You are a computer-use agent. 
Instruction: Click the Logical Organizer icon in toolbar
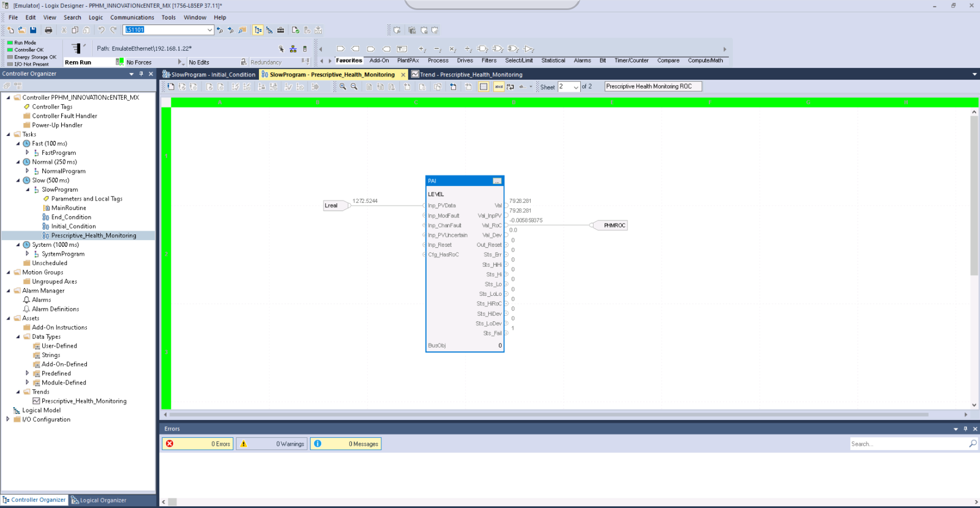269,30
